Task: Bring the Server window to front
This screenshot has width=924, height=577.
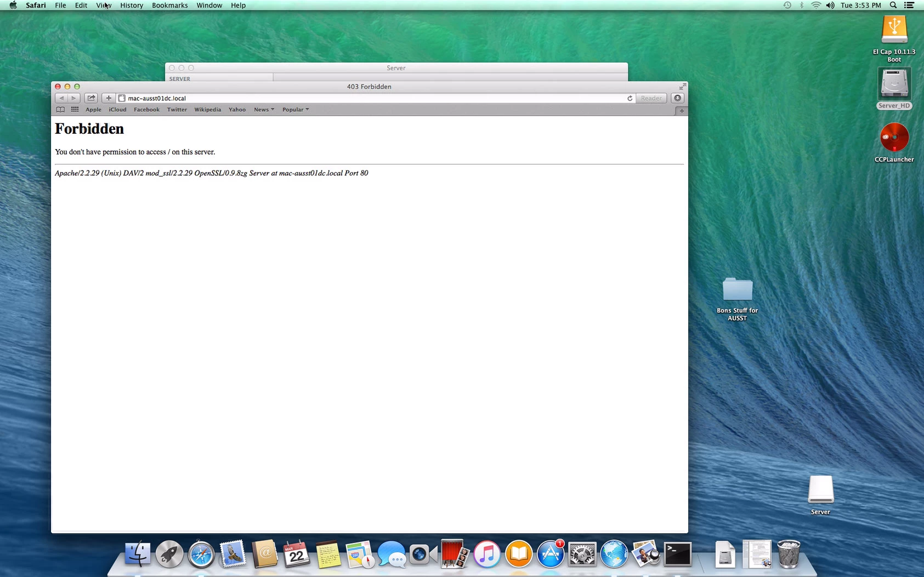Action: tap(396, 68)
